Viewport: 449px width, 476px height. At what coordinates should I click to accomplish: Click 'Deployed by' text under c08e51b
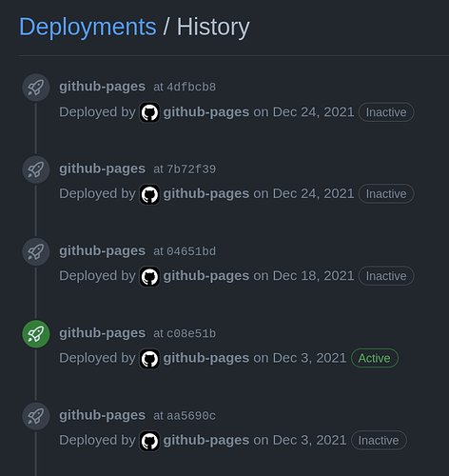97,358
